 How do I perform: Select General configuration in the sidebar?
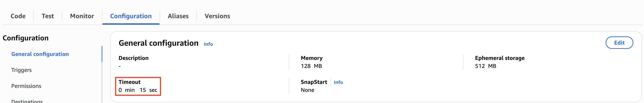(40, 54)
